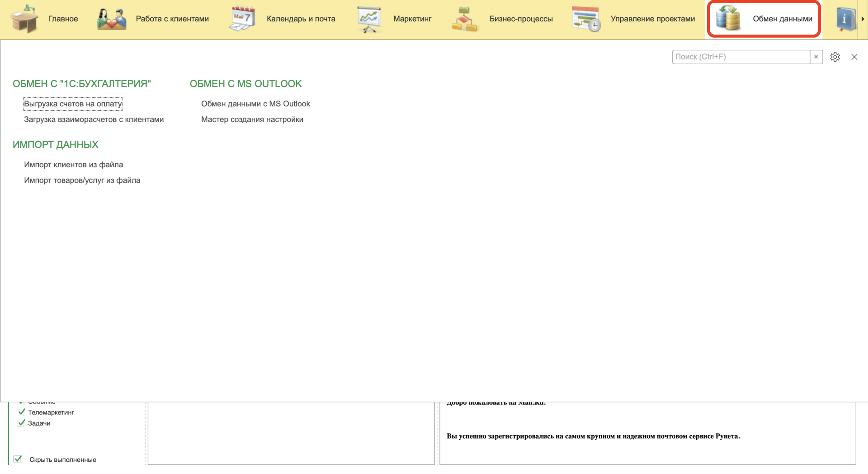This screenshot has width=868, height=474.
Task: Open the Маркетинг section tab
Action: click(412, 19)
